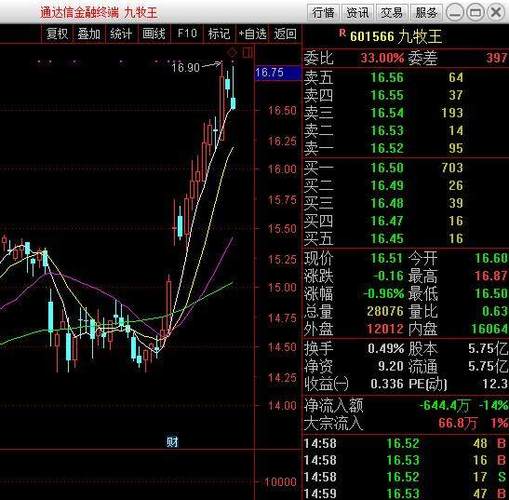Click 卖五 price 16.56

tap(387, 78)
